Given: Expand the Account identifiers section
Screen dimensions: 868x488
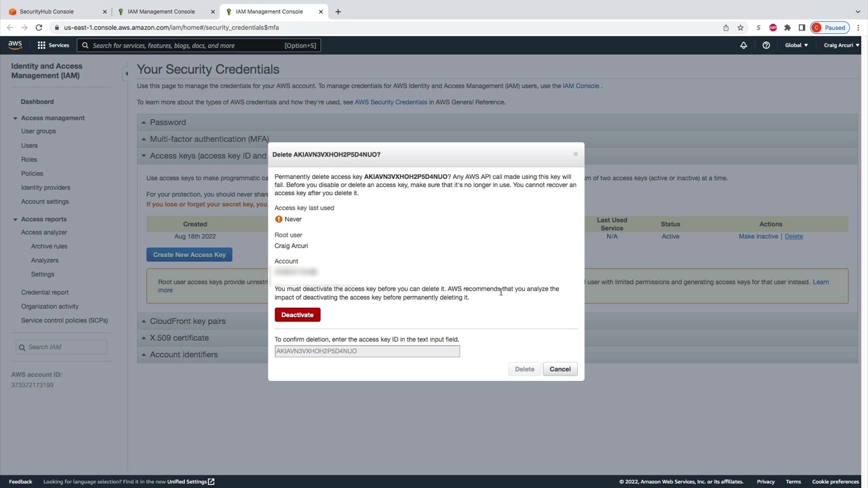Looking at the screenshot, I should point(498,354).
